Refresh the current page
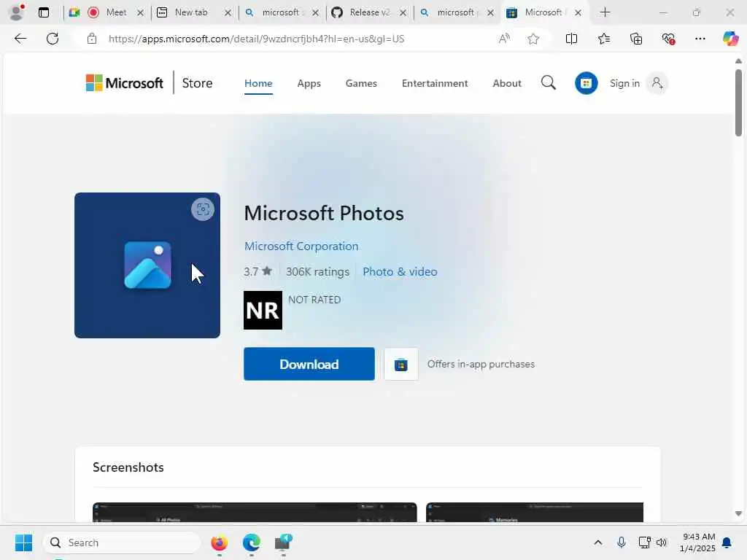The image size is (747, 560). point(53,39)
